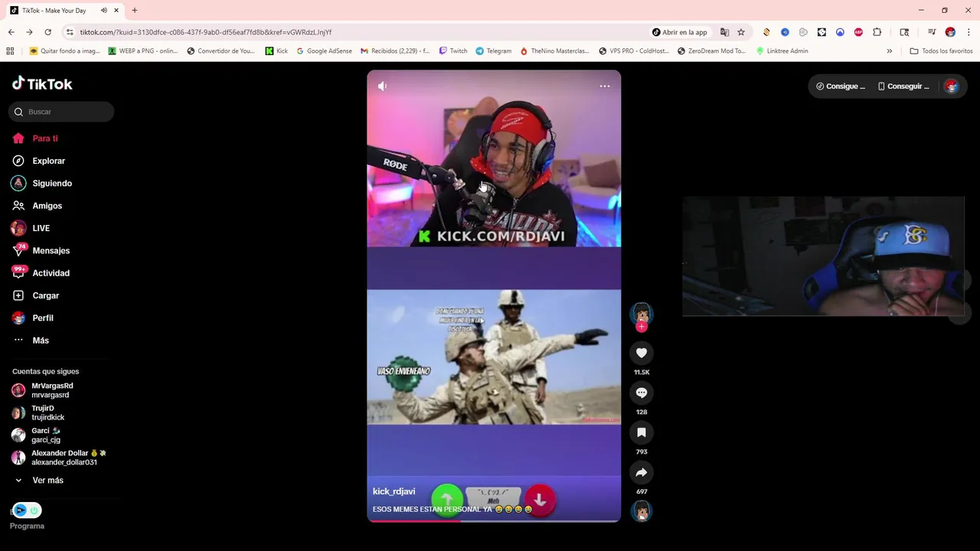Bookmark this page with star icon
The height and width of the screenshot is (551, 980).
point(741,32)
